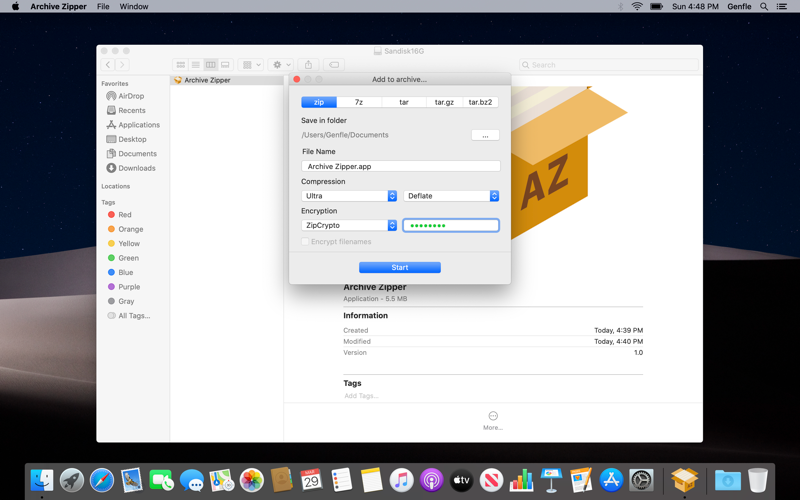Open Downloads folder in the Dock
This screenshot has width=800, height=500.
coord(728,480)
